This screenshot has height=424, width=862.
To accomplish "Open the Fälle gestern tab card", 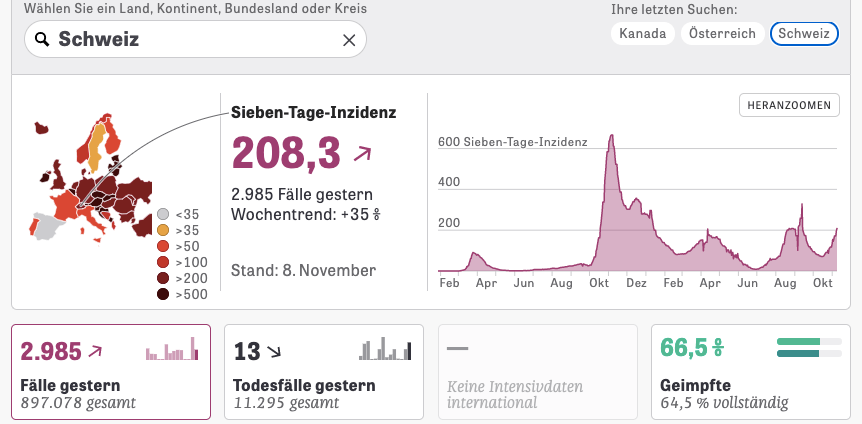I will [111, 371].
